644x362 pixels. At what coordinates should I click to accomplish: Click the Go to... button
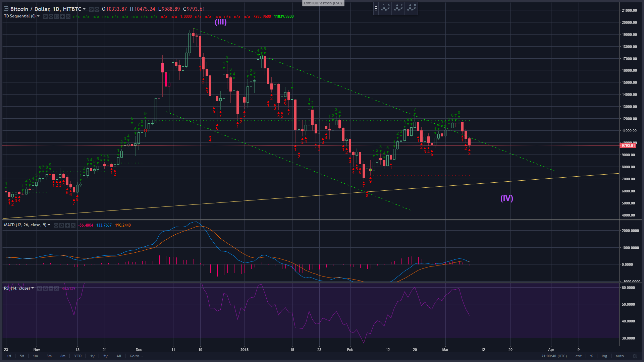tap(136, 356)
